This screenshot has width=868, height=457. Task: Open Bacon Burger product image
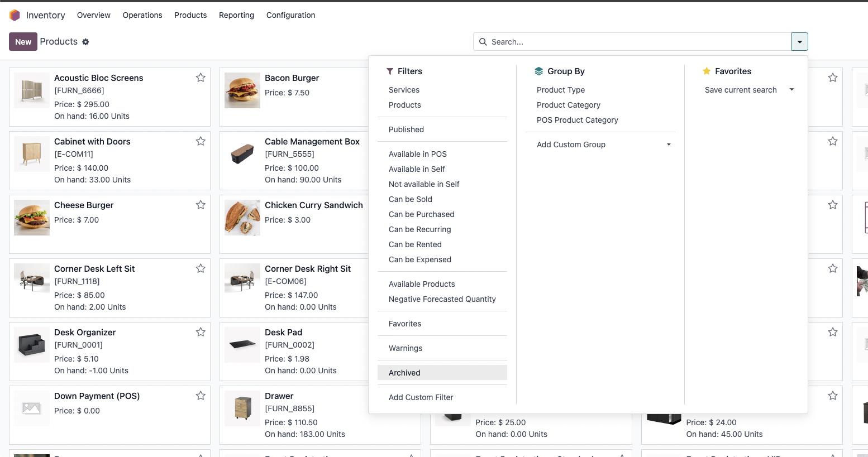click(242, 90)
